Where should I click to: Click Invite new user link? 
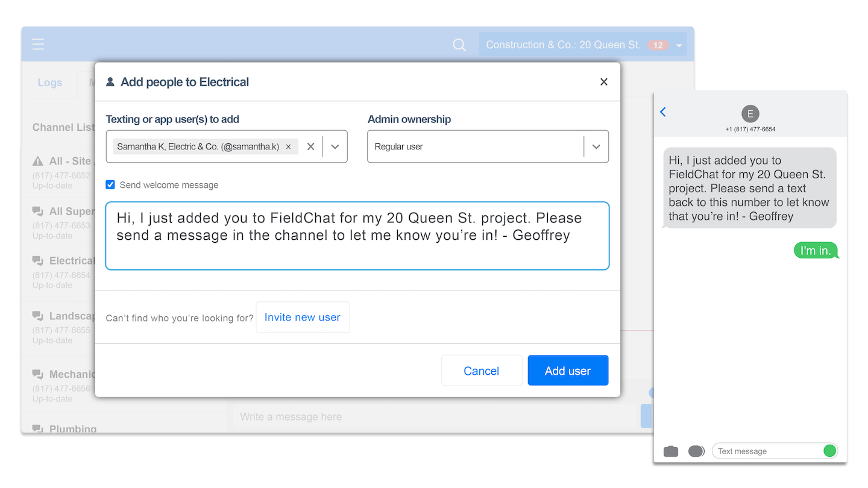tap(302, 318)
